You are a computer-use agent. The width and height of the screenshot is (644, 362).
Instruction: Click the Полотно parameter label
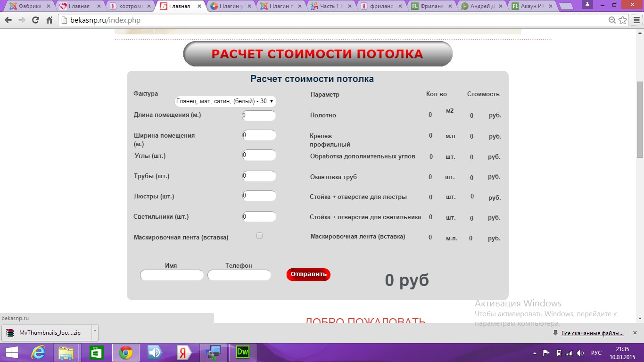323,115
